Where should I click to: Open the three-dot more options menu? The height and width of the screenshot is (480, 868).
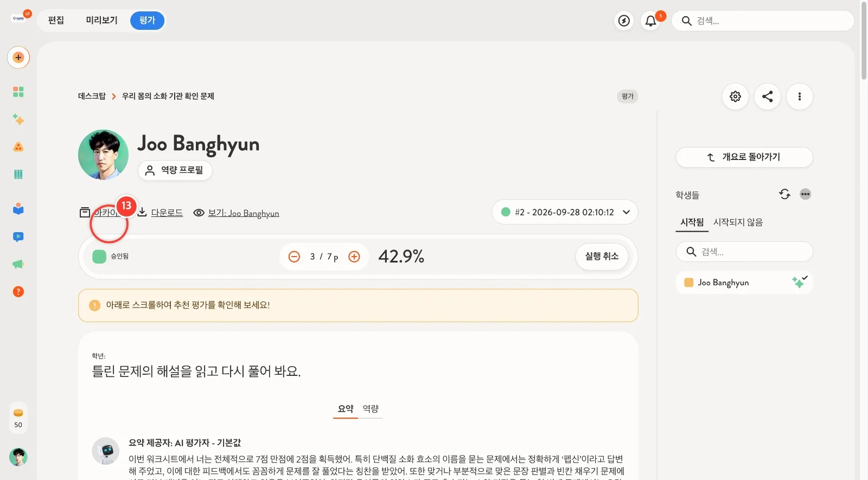coord(799,97)
